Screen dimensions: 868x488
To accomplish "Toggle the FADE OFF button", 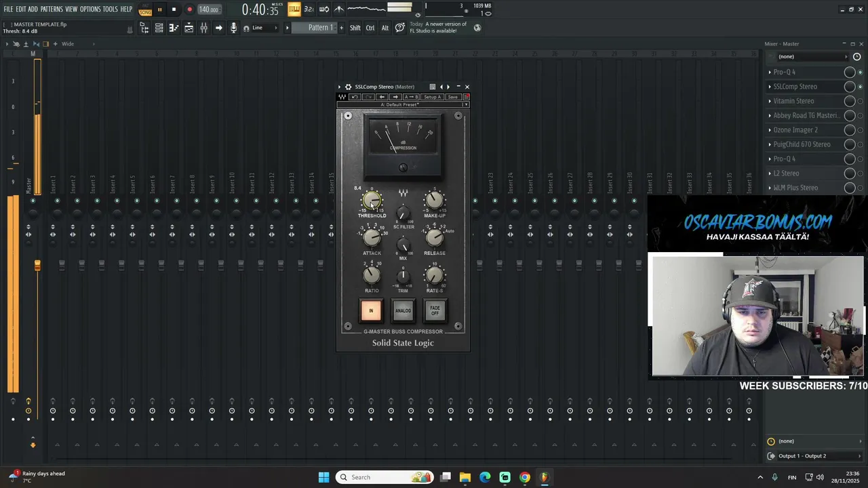I will 435,310.
